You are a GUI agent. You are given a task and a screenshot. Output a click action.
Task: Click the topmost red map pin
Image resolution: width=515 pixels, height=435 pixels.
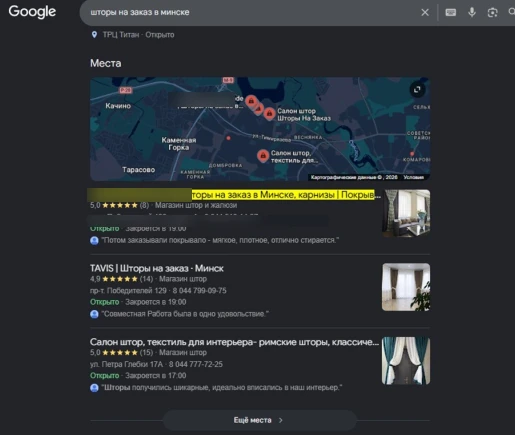(251, 100)
